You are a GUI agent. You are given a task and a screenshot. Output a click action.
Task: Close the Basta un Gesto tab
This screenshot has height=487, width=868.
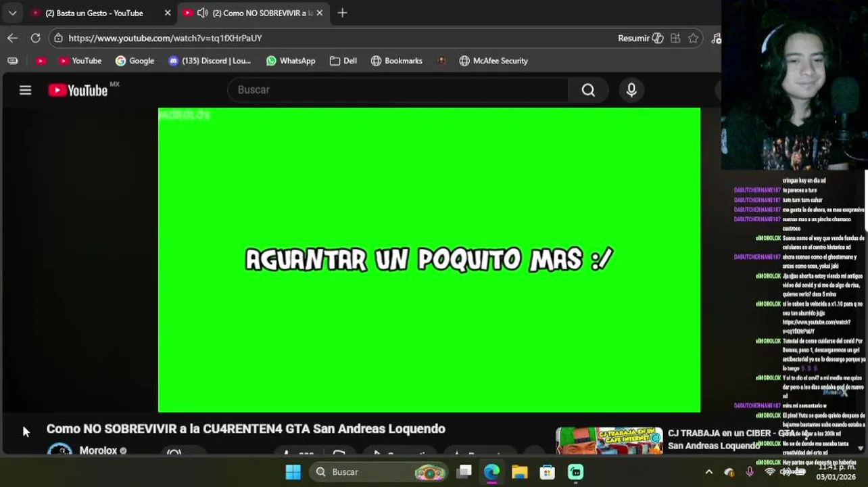tap(168, 13)
